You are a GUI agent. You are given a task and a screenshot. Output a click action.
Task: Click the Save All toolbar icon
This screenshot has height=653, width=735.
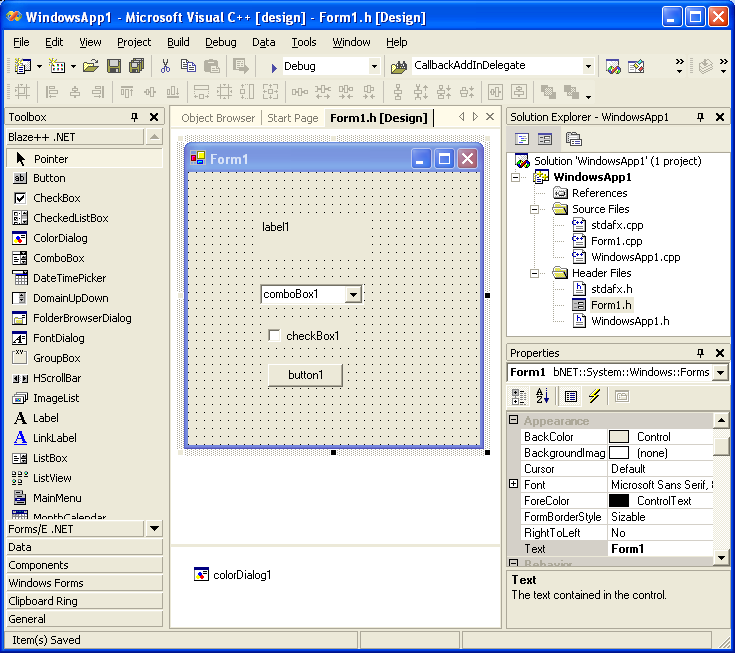136,66
